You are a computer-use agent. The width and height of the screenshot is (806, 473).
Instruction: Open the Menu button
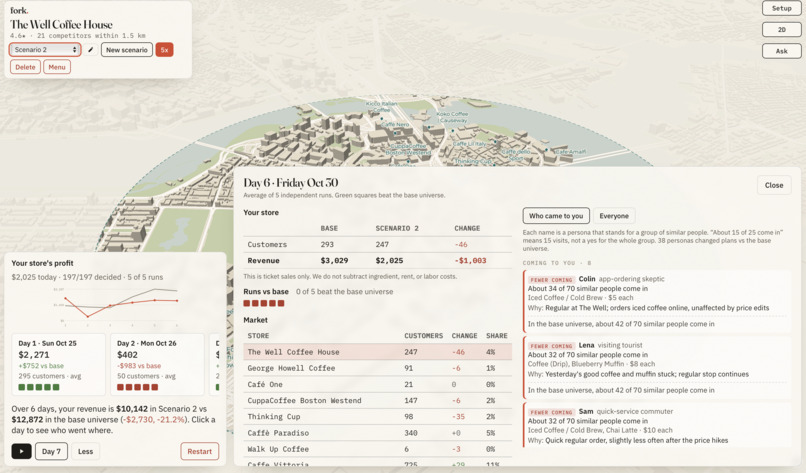coord(57,67)
